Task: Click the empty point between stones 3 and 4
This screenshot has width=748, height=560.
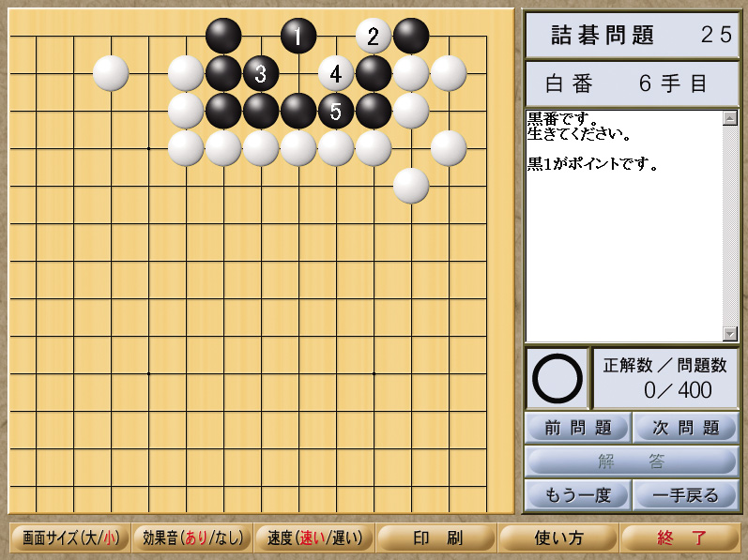Action: click(298, 73)
